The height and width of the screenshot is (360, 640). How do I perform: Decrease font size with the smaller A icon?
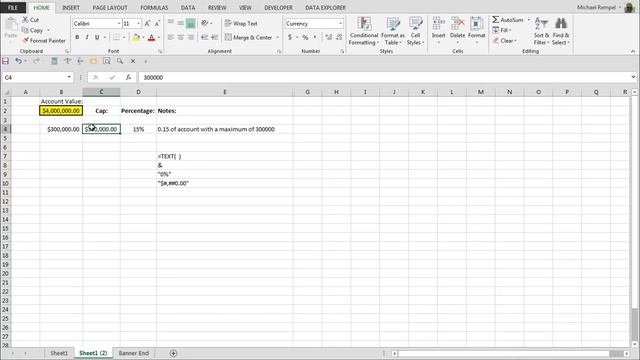point(157,24)
